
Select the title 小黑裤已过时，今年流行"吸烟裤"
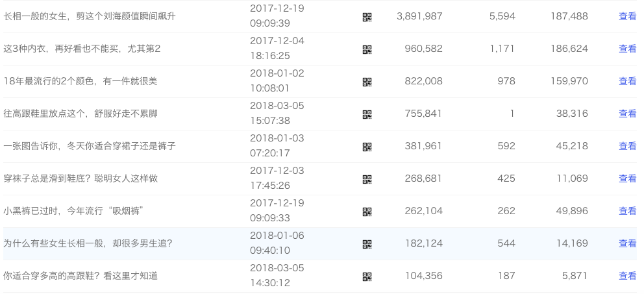73,211
